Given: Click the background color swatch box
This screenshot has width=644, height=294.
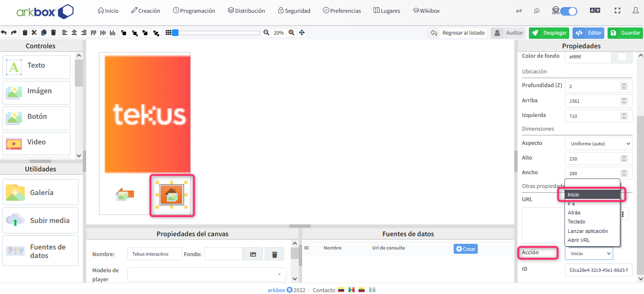Looking at the screenshot, I should pyautogui.click(x=622, y=57).
